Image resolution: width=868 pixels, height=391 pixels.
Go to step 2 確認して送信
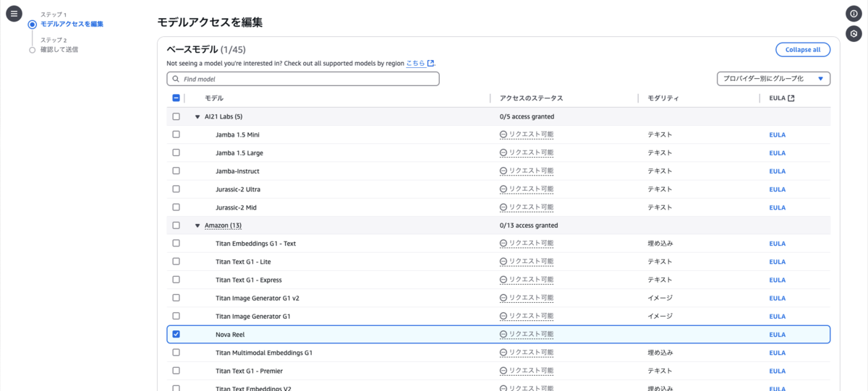(x=59, y=50)
